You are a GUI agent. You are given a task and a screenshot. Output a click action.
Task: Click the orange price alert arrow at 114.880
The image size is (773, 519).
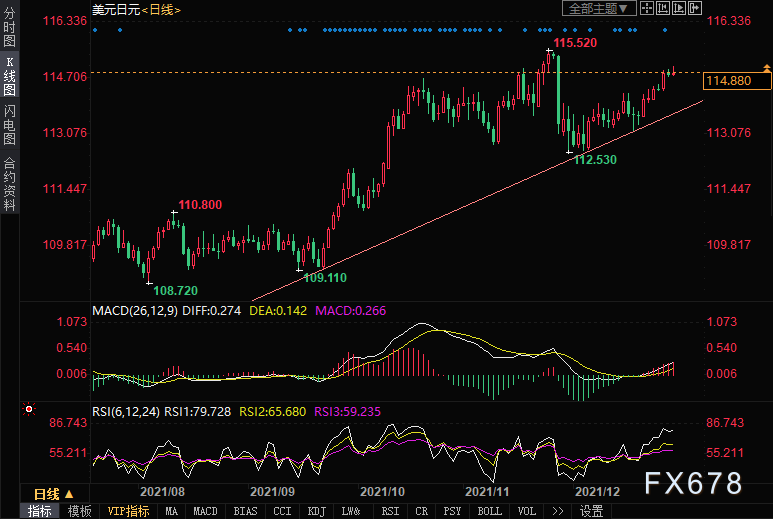pyautogui.click(x=766, y=68)
